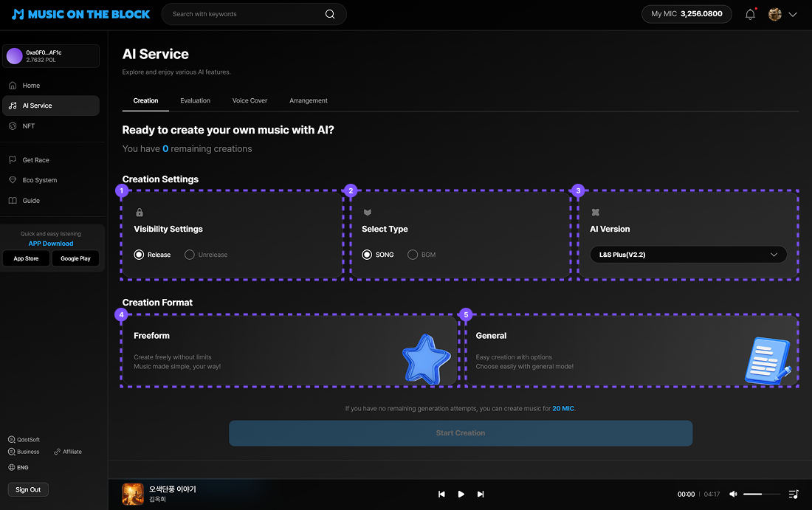Switch to the Voice Cover tab
Screen dimensions: 812x510
tap(250, 100)
